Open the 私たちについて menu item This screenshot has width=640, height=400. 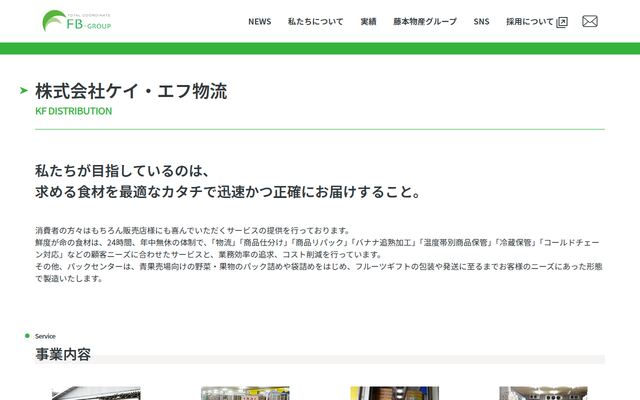(x=316, y=22)
